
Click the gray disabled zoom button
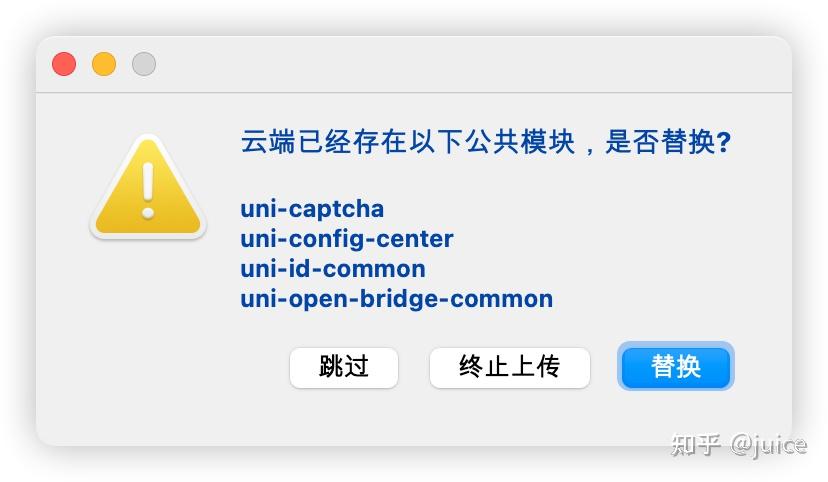click(144, 64)
